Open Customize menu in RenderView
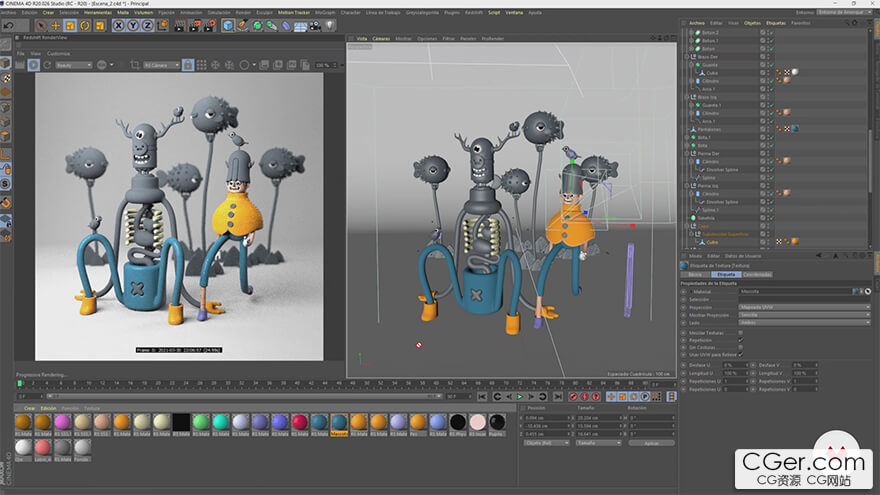Viewport: 880px width, 495px height. click(58, 53)
